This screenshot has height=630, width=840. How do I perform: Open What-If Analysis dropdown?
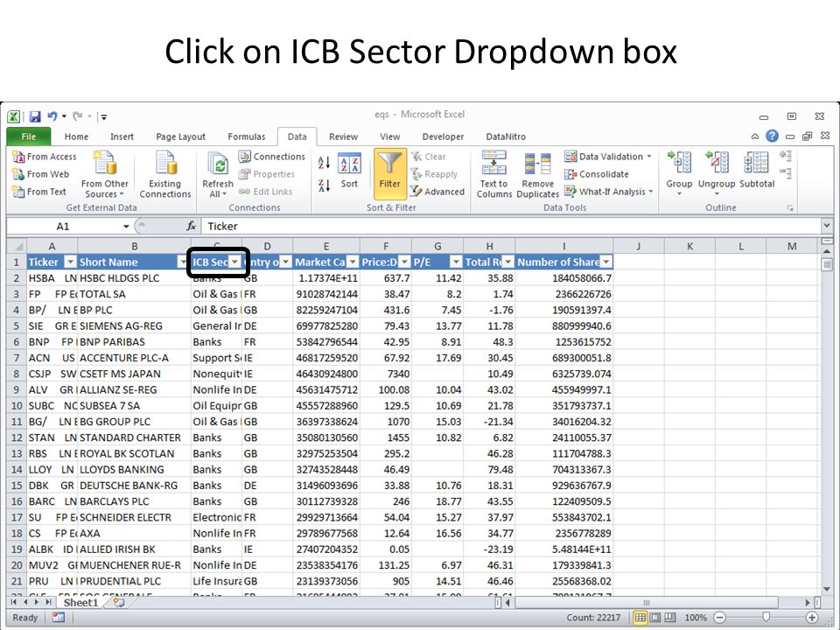pyautogui.click(x=609, y=192)
